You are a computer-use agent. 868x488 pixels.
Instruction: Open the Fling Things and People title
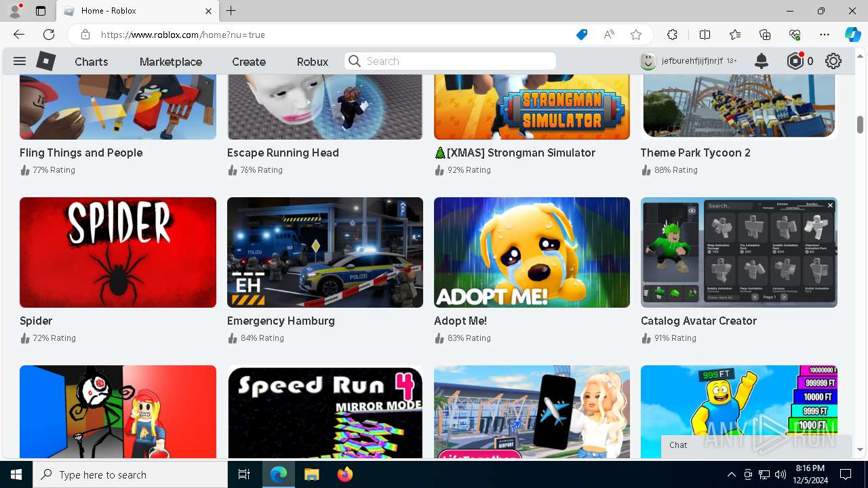click(x=81, y=152)
